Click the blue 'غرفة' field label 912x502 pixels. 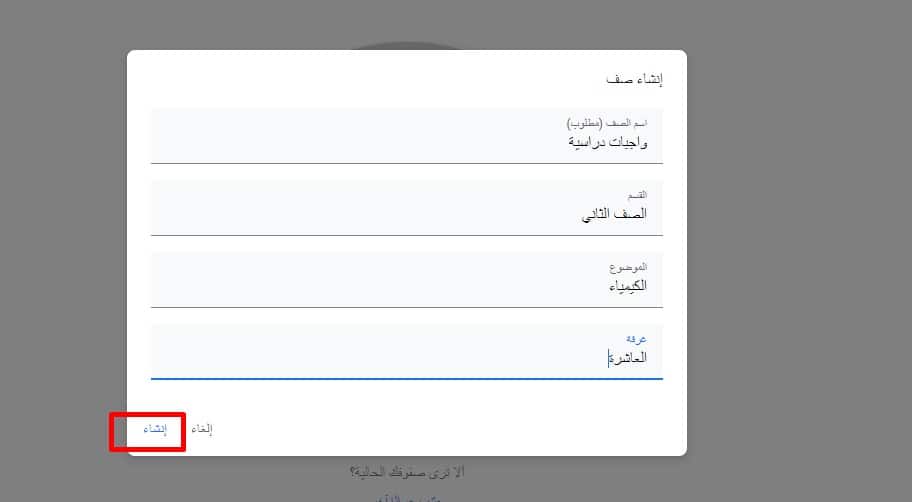tap(636, 339)
